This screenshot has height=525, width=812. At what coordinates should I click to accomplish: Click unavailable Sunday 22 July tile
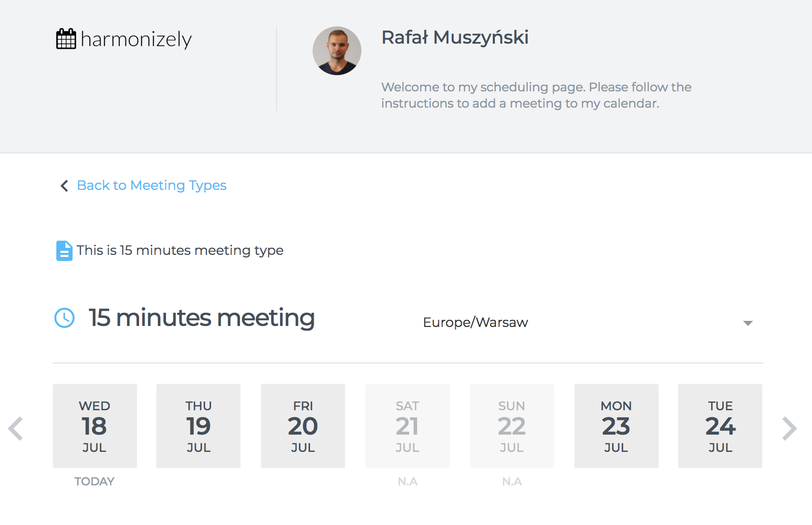[512, 426]
